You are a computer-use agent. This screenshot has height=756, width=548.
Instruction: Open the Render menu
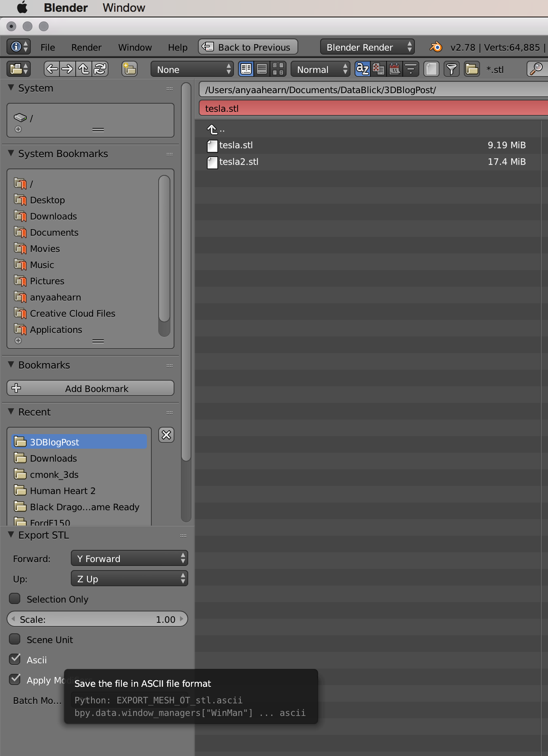pos(86,47)
